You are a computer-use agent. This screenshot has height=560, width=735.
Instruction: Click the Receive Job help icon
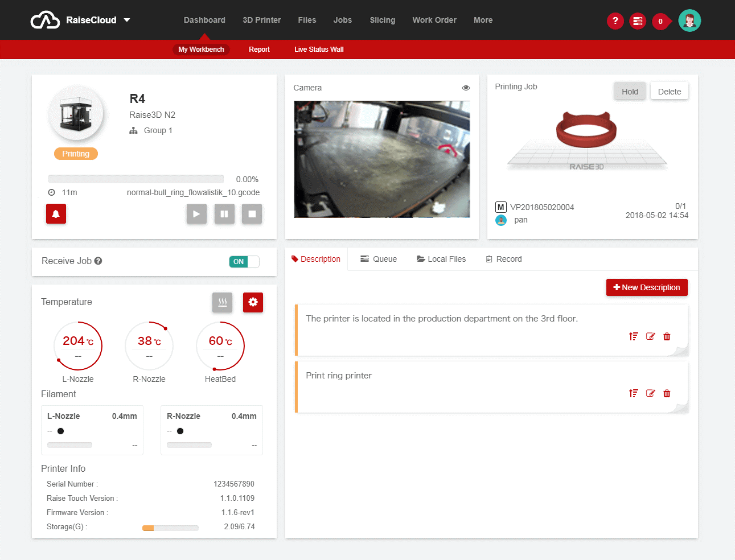coord(98,261)
